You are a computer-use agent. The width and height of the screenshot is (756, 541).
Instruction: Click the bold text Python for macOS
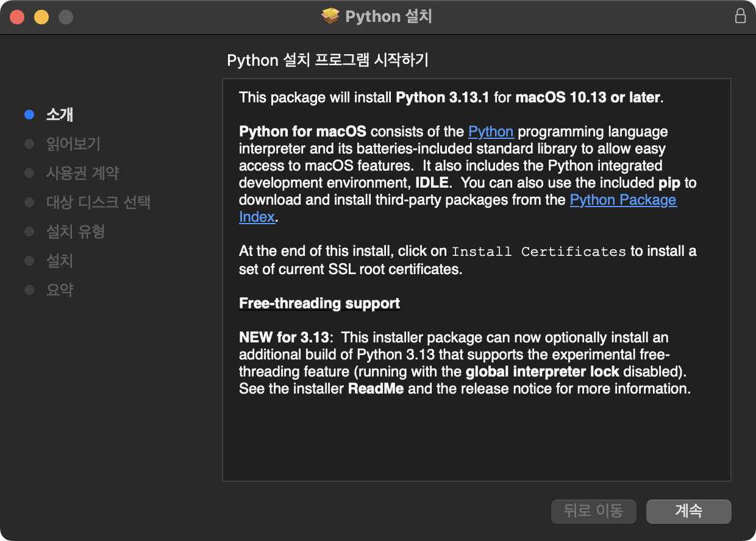(x=303, y=132)
